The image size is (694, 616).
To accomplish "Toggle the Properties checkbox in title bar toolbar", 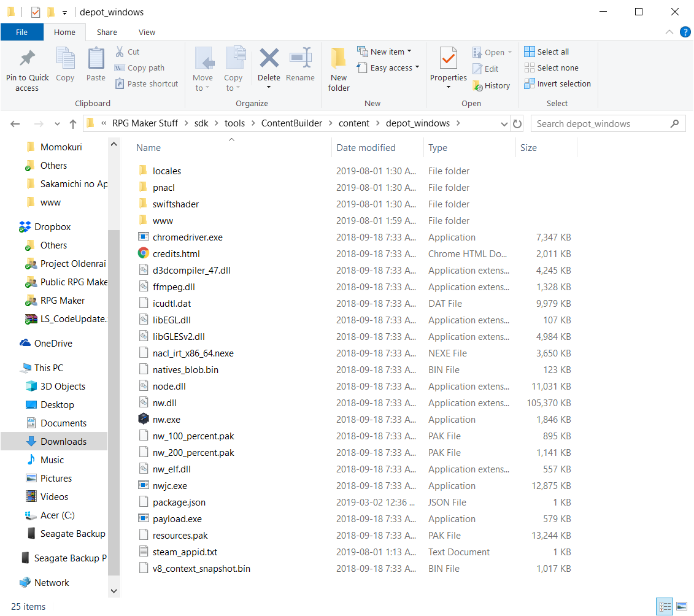I will click(36, 12).
